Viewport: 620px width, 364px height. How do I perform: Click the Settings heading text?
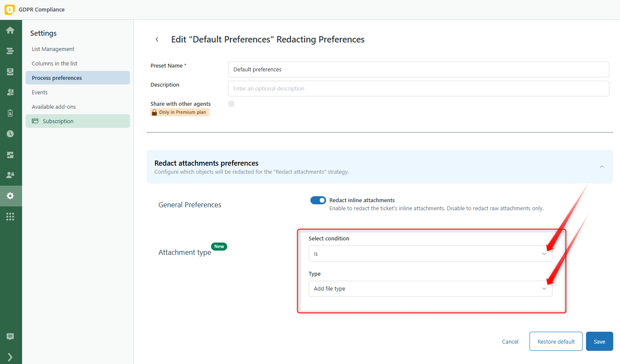(43, 33)
